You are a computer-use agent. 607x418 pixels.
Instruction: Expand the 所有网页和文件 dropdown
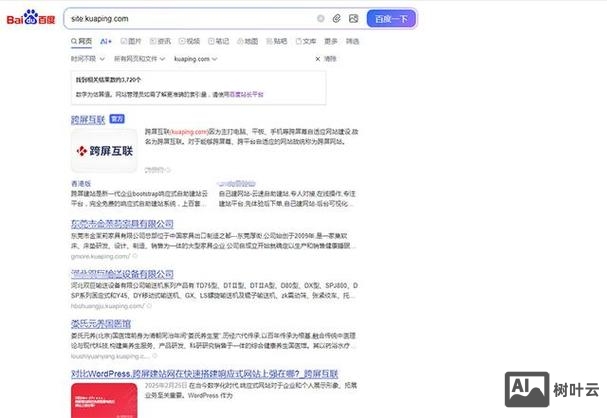tap(139, 59)
